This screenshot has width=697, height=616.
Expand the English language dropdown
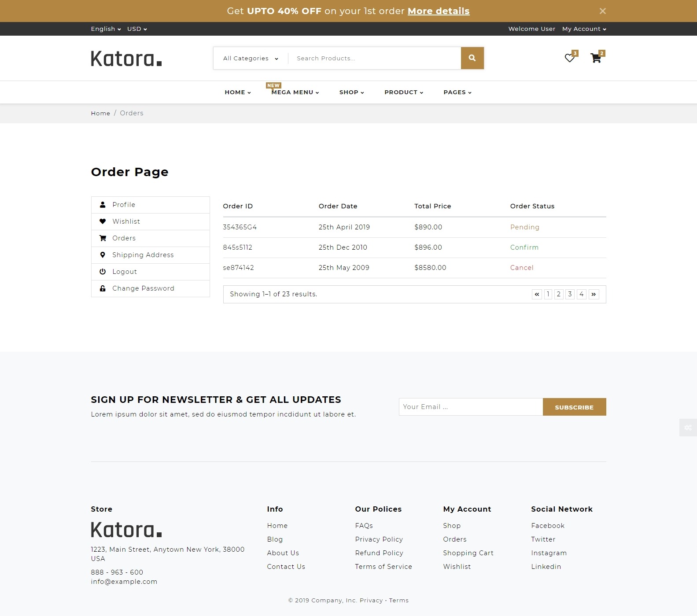point(106,29)
